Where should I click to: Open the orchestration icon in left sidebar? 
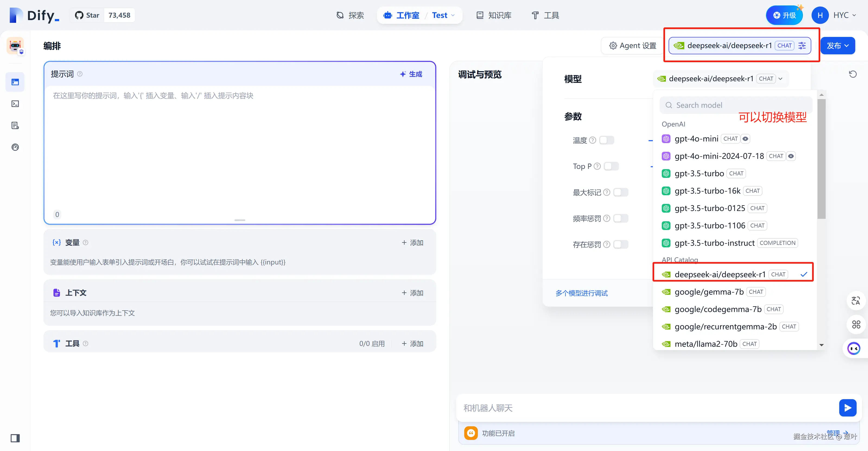point(15,82)
